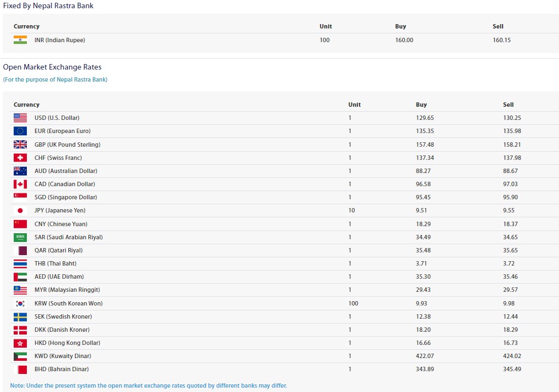Select the BHD (Bahrain Dinar) row label
This screenshot has width=559, height=392.
pos(62,369)
